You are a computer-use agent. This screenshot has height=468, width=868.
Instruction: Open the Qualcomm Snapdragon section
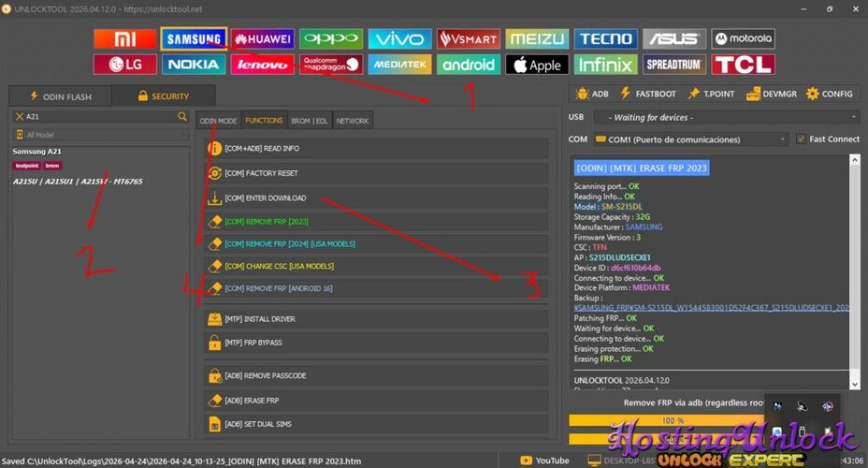pyautogui.click(x=331, y=65)
